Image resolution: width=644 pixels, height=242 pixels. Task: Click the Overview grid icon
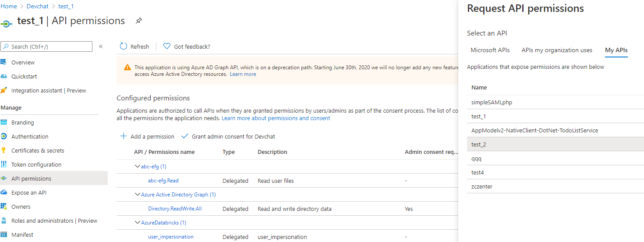coord(4,62)
